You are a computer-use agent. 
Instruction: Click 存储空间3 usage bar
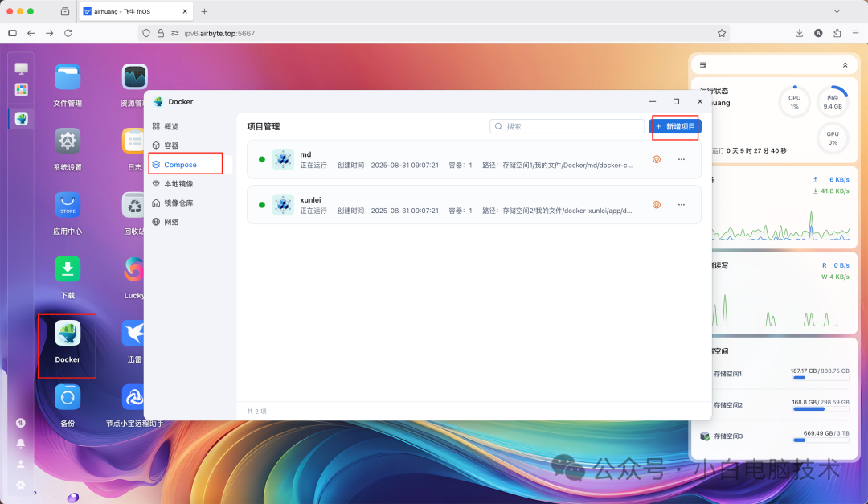pos(821,440)
